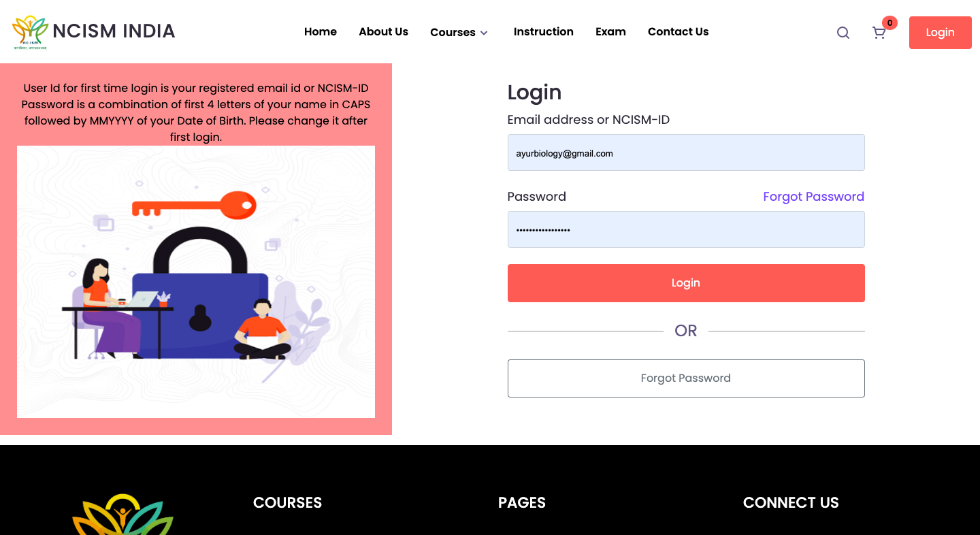This screenshot has width=980, height=535.
Task: Go to About Us page
Action: click(x=384, y=31)
